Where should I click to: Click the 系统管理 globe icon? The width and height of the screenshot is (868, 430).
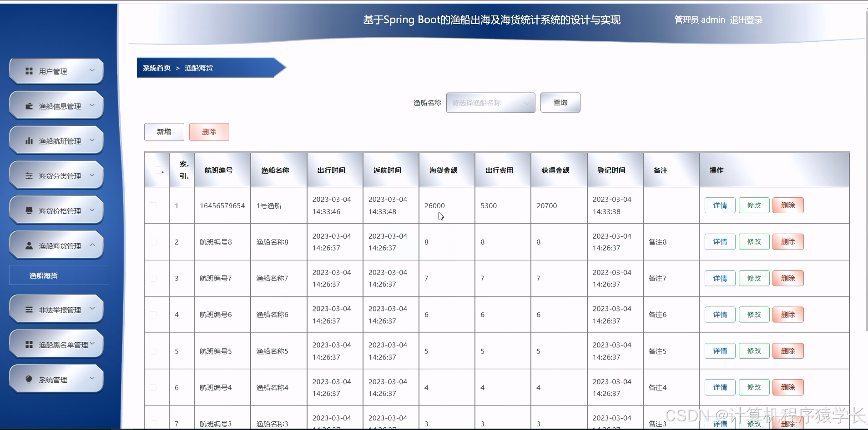(x=29, y=378)
